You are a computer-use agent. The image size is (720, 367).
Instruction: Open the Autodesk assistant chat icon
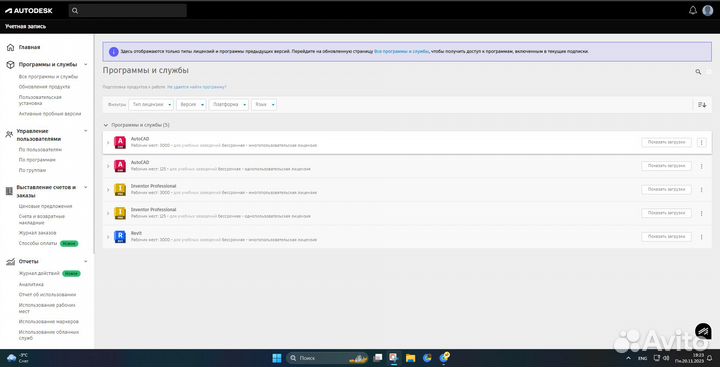[x=703, y=331]
